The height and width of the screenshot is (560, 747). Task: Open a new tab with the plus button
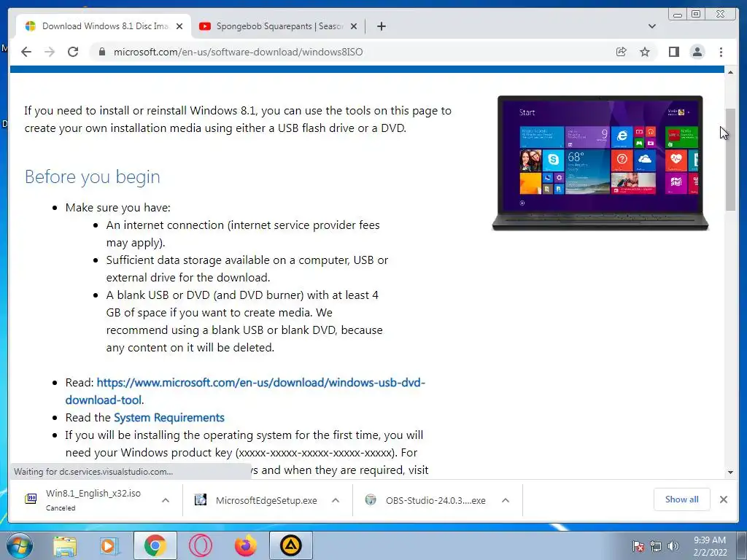[x=381, y=26]
